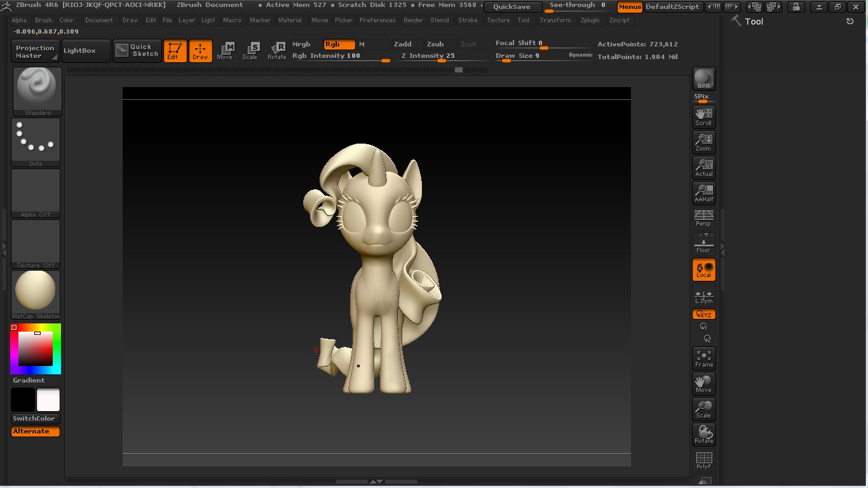The image size is (868, 488).
Task: Toggle XYZ rotation mode
Action: [703, 315]
